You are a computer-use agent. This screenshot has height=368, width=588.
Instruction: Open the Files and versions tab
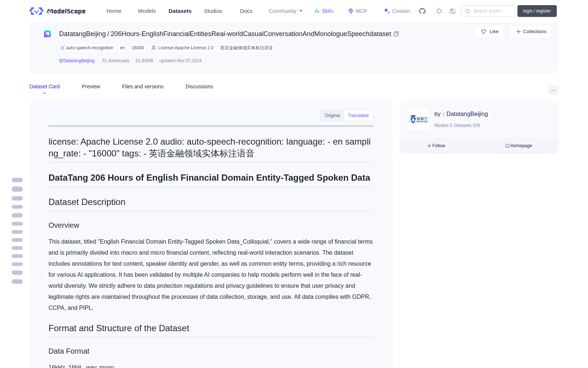[x=143, y=86]
